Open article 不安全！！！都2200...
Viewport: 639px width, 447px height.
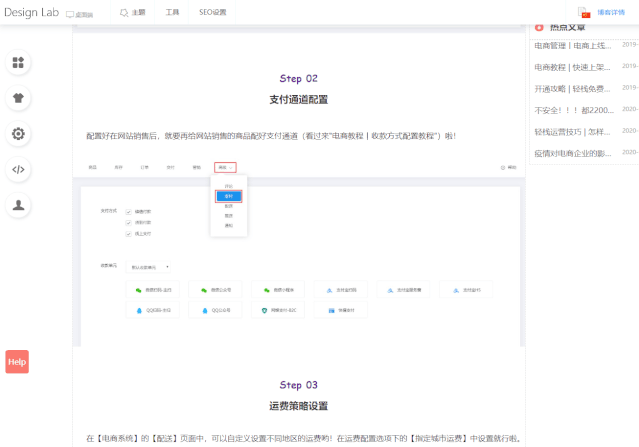(574, 110)
